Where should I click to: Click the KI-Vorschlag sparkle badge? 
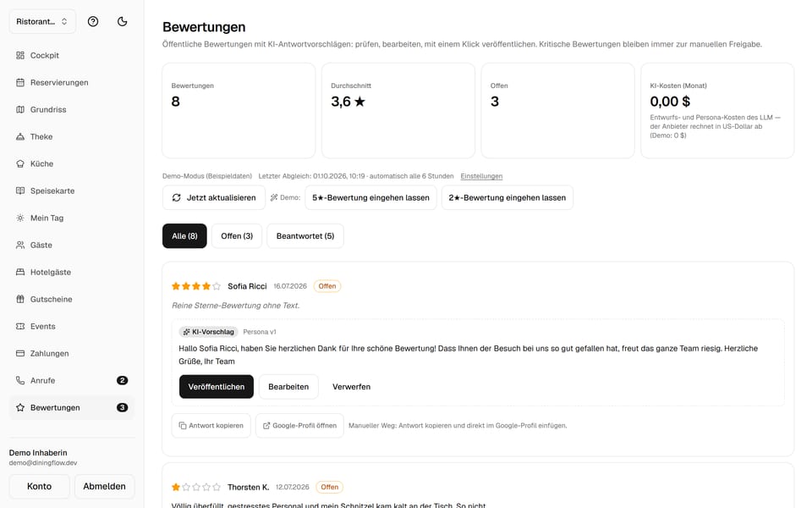coord(208,332)
